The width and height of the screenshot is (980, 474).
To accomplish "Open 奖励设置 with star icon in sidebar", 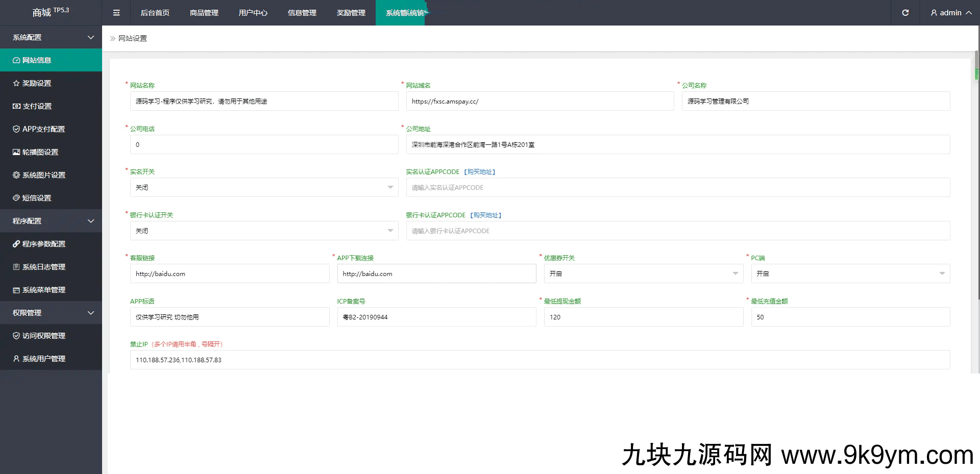I will [37, 83].
